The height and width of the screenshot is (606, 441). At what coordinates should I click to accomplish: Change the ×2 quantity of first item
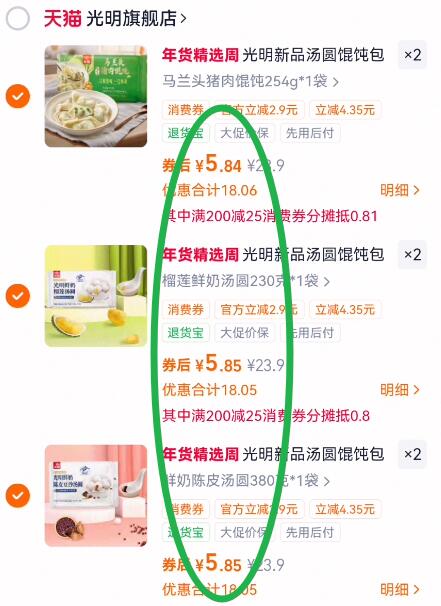pos(412,55)
